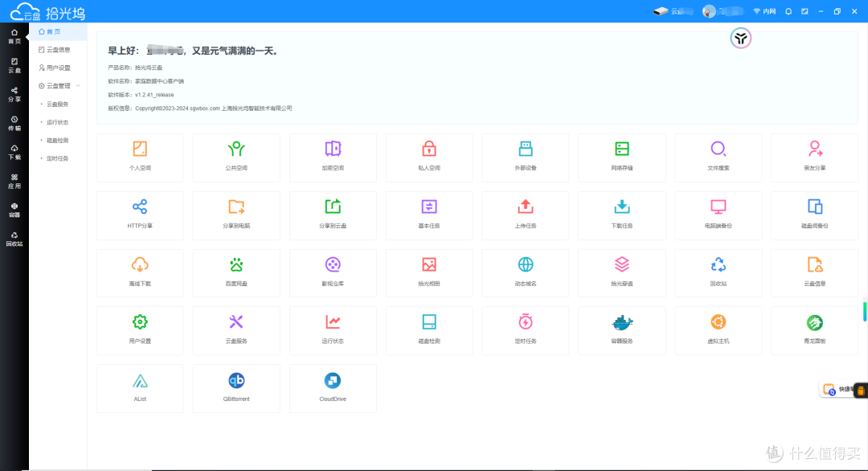Open the 青龙面板 tile

tap(814, 330)
